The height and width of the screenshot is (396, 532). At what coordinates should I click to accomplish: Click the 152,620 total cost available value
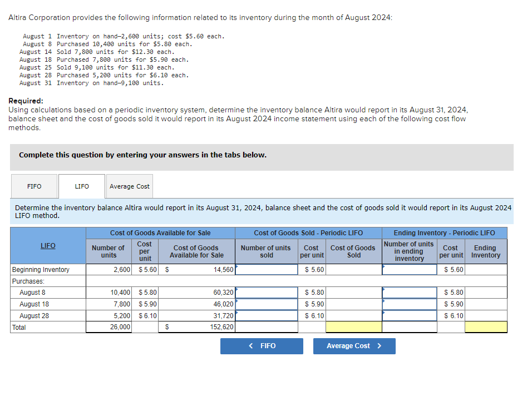point(221,327)
